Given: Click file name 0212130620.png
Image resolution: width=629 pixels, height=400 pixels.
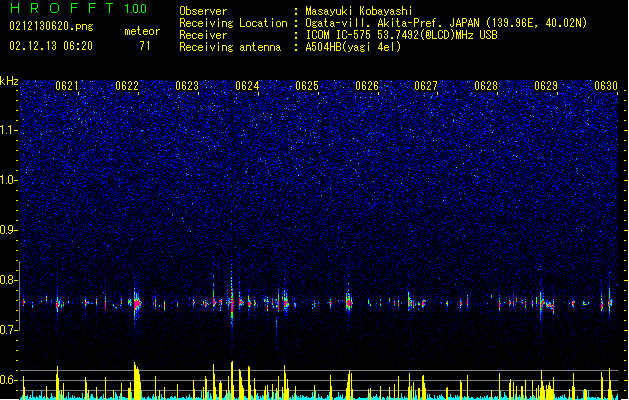Looking at the screenshot, I should pos(51,26).
